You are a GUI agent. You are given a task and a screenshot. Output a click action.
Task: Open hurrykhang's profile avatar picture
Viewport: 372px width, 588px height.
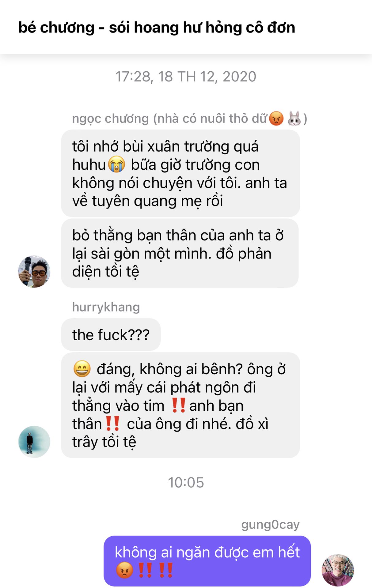click(34, 442)
